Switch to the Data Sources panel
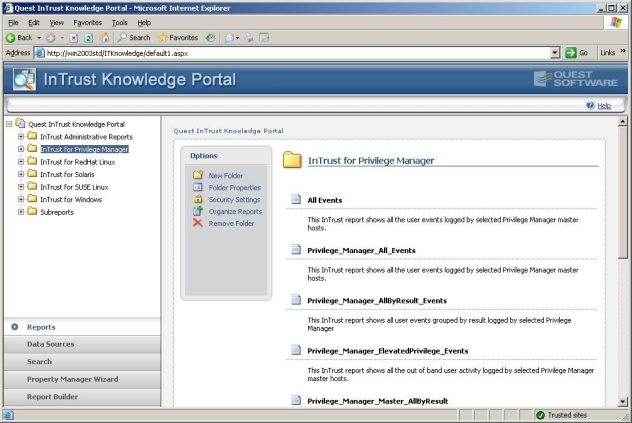632x423 pixels. click(x=82, y=344)
